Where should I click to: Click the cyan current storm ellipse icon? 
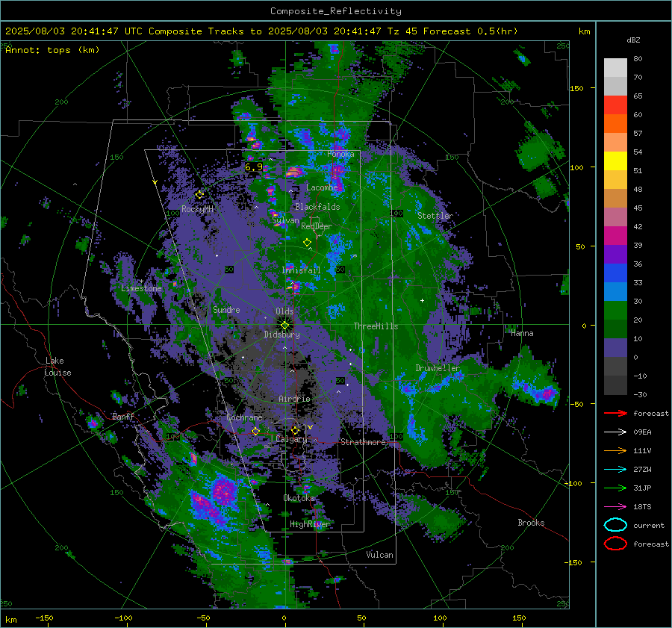tap(615, 525)
